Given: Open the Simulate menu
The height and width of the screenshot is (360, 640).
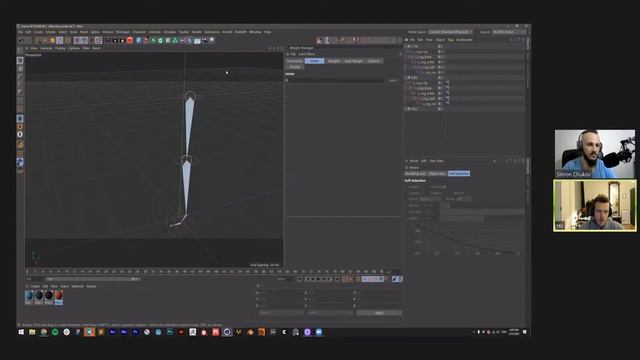Looking at the screenshot, I should [x=170, y=32].
